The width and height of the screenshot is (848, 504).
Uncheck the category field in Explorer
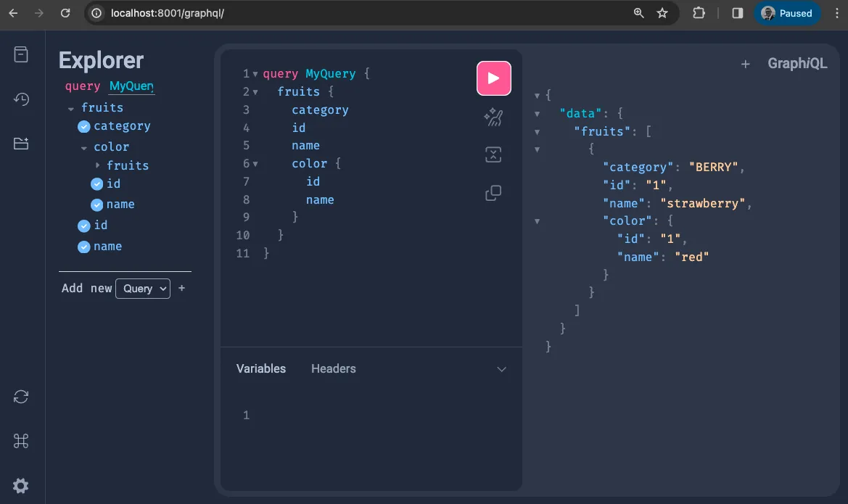pos(83,125)
